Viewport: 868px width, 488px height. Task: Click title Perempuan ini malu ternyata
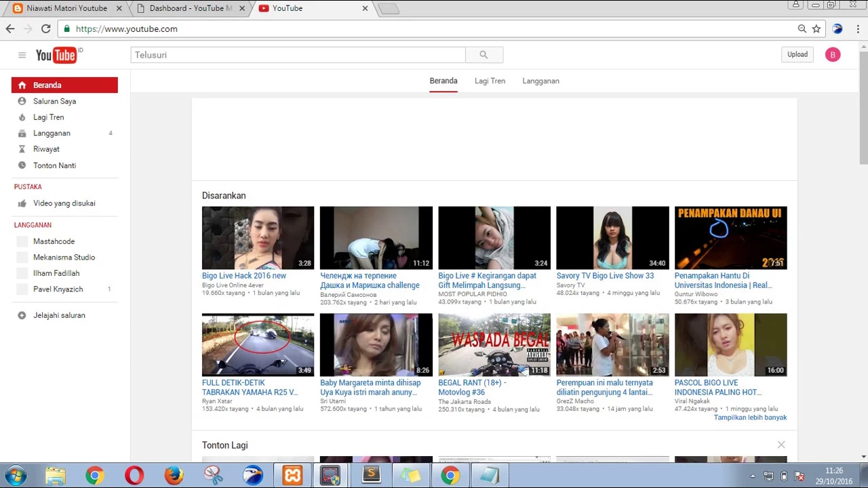[604, 388]
